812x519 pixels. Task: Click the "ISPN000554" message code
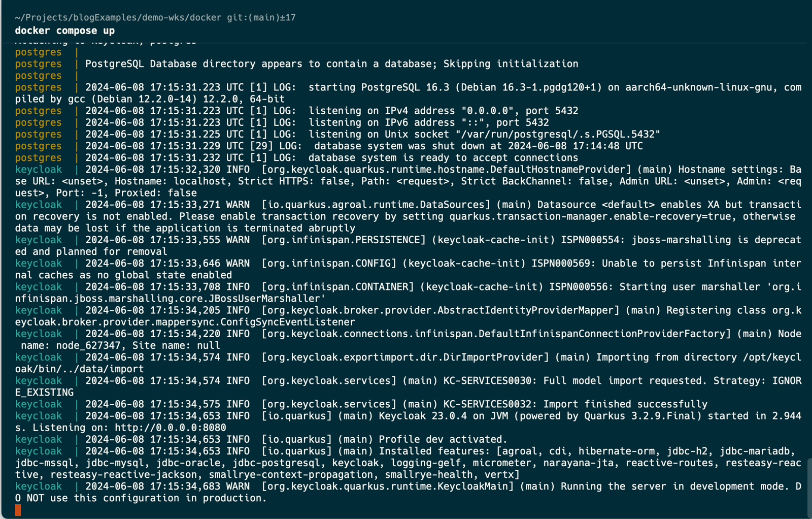pos(590,240)
